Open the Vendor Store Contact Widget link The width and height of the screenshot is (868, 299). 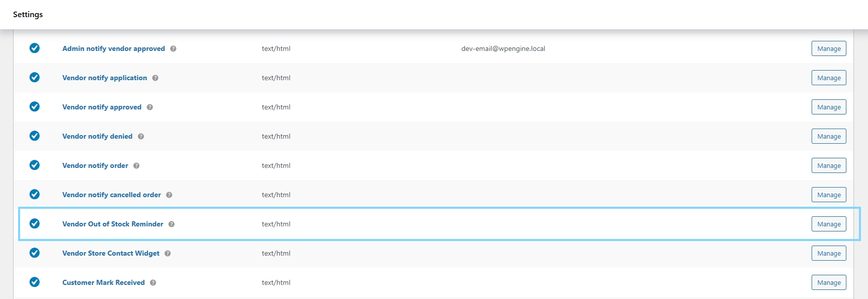click(x=111, y=253)
